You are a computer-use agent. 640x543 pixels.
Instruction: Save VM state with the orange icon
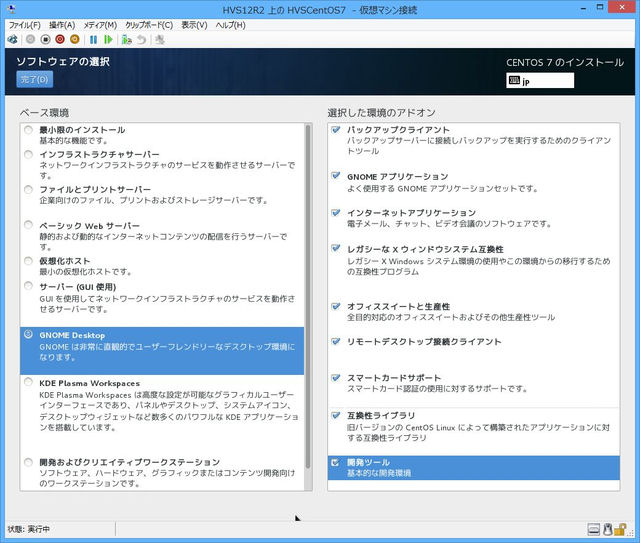(75, 40)
